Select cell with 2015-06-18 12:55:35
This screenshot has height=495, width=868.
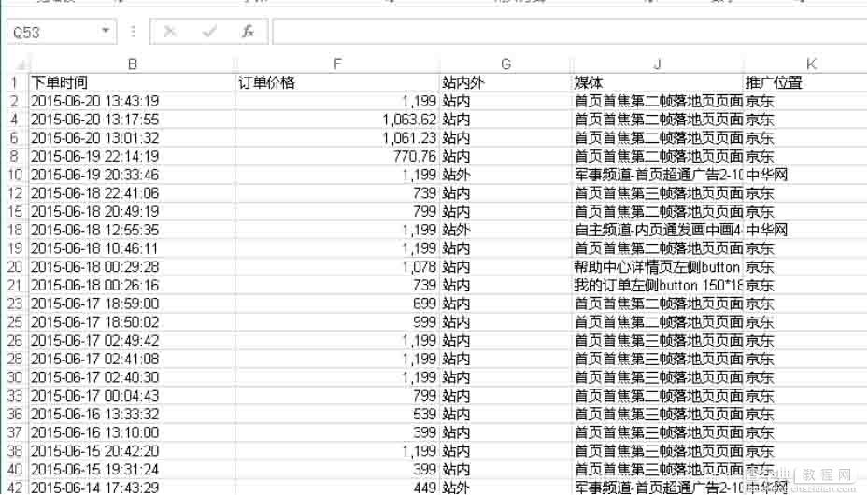[133, 230]
